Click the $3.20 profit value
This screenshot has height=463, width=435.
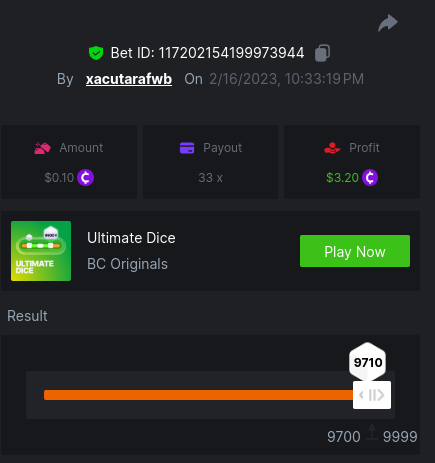click(x=342, y=178)
